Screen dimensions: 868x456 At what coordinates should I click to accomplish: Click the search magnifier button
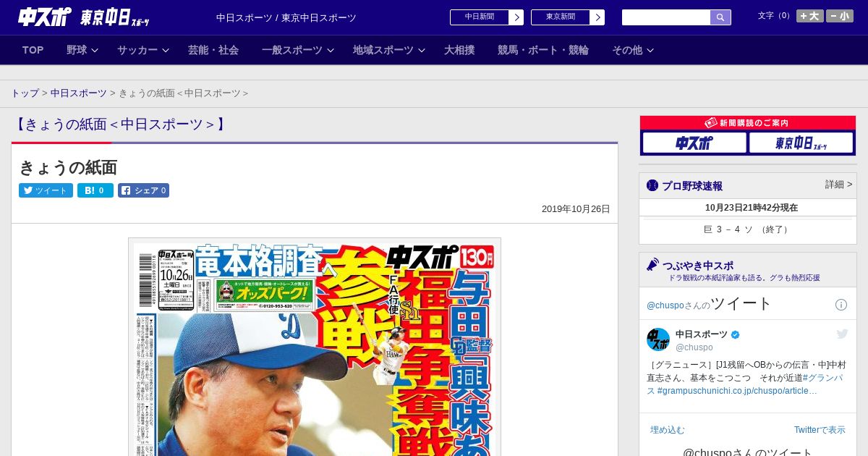pyautogui.click(x=720, y=17)
